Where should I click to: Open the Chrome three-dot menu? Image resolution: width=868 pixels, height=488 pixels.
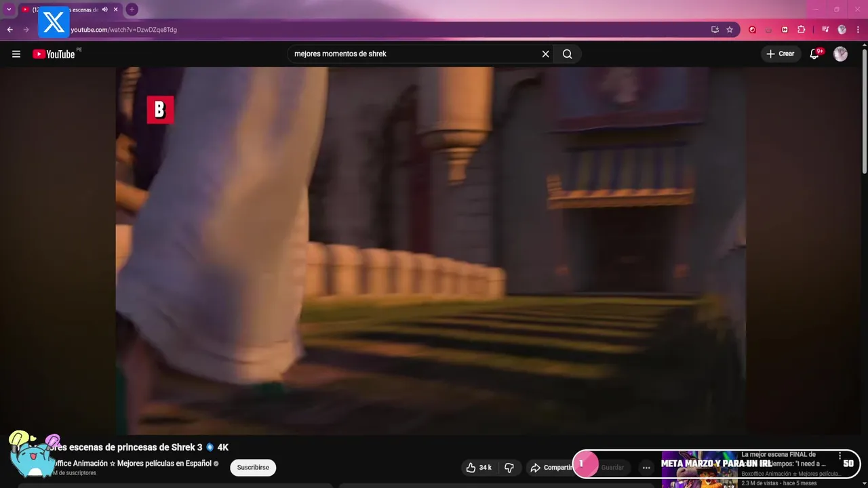859,30
